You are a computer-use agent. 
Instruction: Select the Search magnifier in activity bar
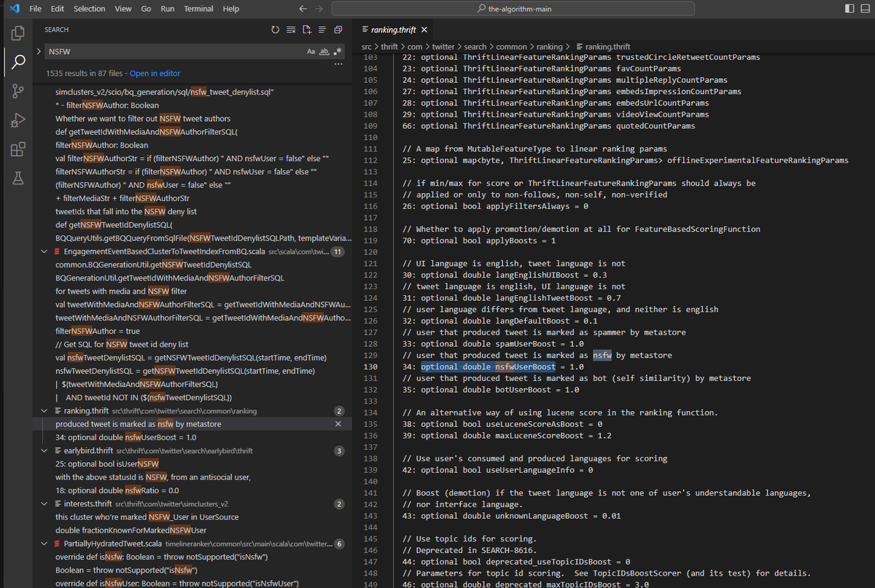[x=18, y=62]
